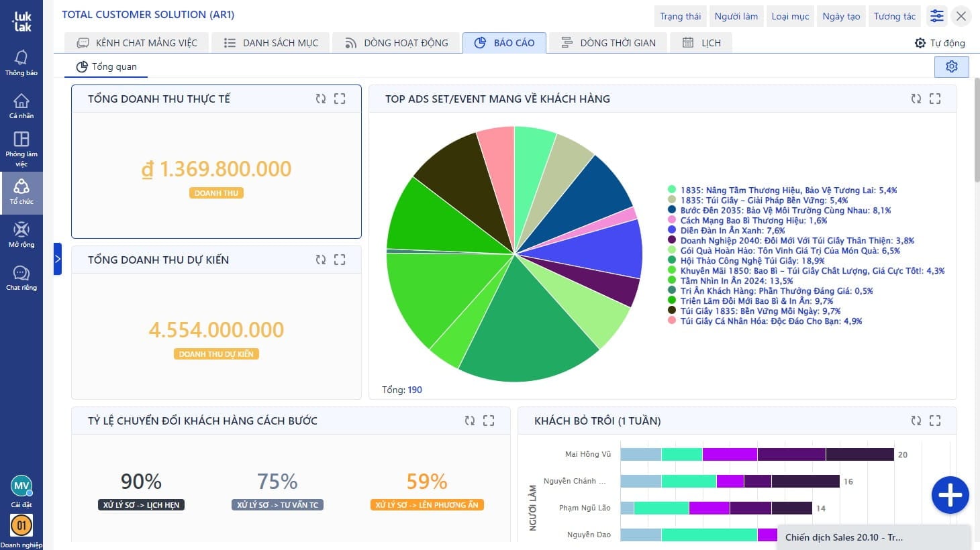Open Thông báo notifications bell
The image size is (980, 550).
click(x=21, y=62)
